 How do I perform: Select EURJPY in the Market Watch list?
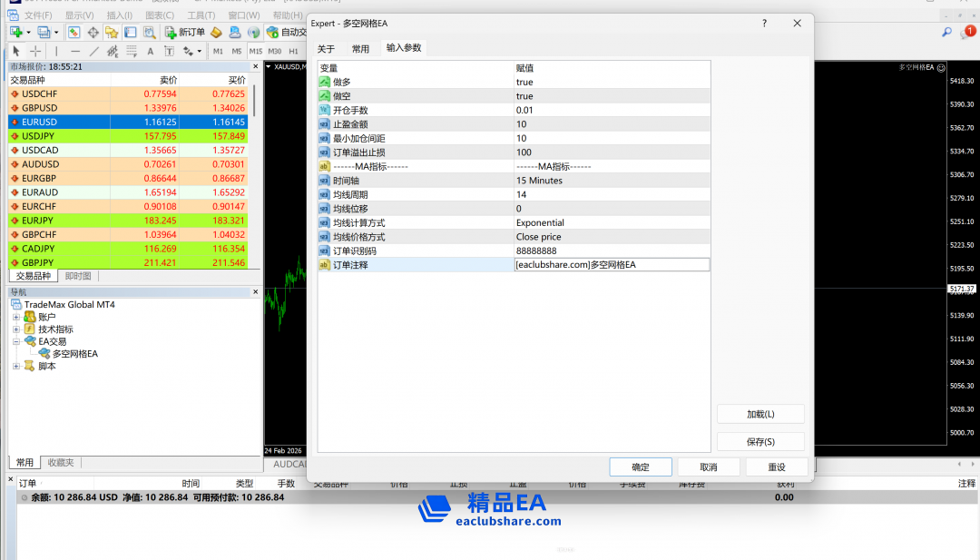39,221
